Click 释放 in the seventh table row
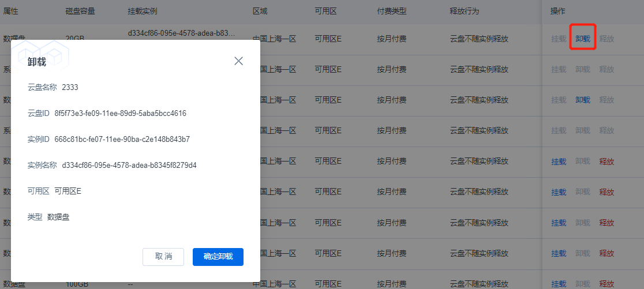This screenshot has height=289, width=644. [606, 223]
